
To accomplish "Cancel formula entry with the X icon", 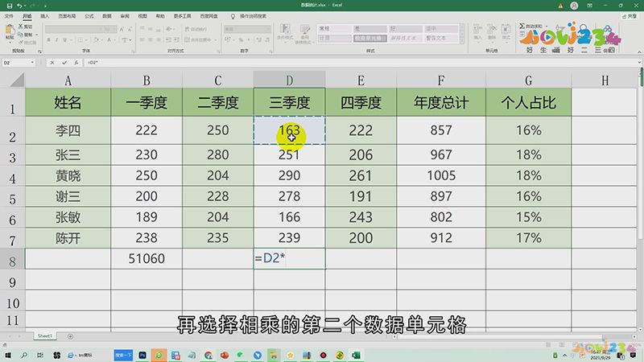I will click(52, 63).
